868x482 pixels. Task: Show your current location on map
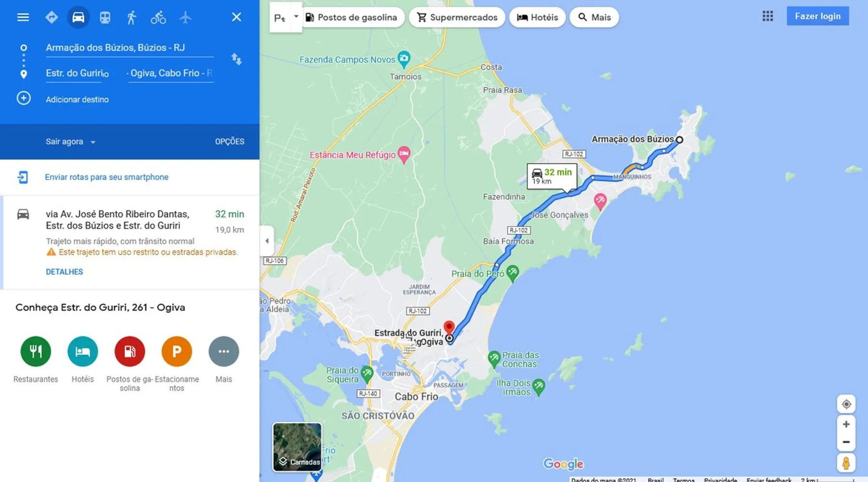click(846, 404)
